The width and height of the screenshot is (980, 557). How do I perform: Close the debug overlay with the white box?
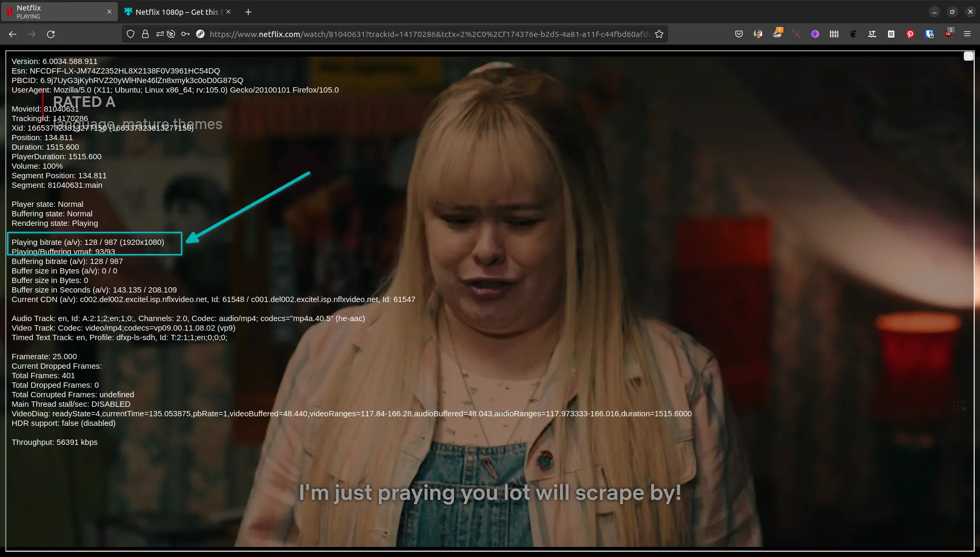click(968, 57)
